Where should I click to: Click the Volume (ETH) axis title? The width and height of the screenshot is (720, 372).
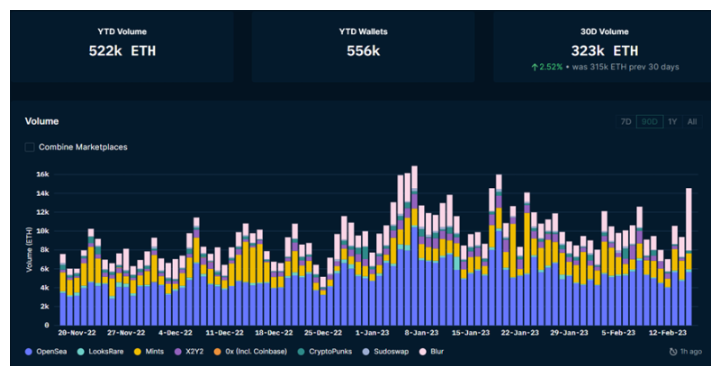[x=29, y=249]
